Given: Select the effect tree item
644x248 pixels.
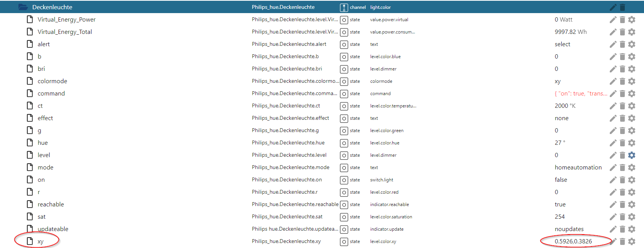Looking at the screenshot, I should (45, 118).
